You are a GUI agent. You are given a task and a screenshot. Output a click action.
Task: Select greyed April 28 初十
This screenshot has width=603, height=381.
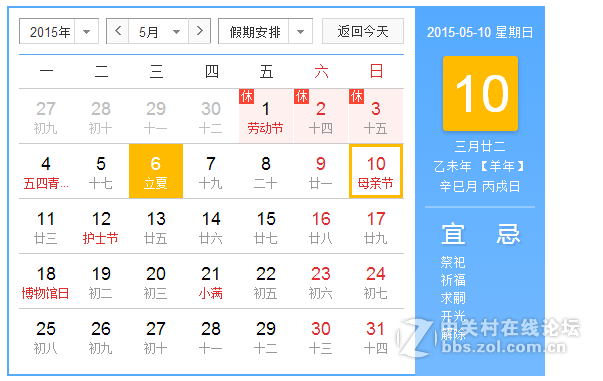pyautogui.click(x=101, y=116)
